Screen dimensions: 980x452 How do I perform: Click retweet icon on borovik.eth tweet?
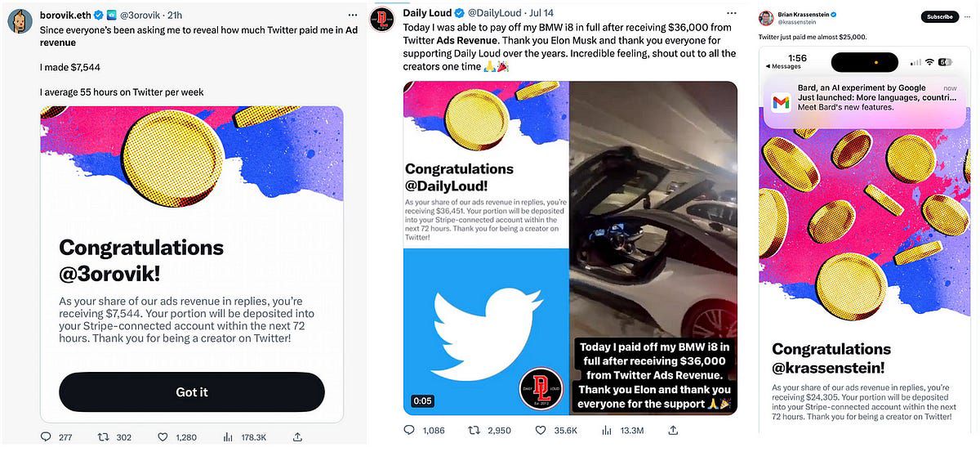pyautogui.click(x=104, y=437)
